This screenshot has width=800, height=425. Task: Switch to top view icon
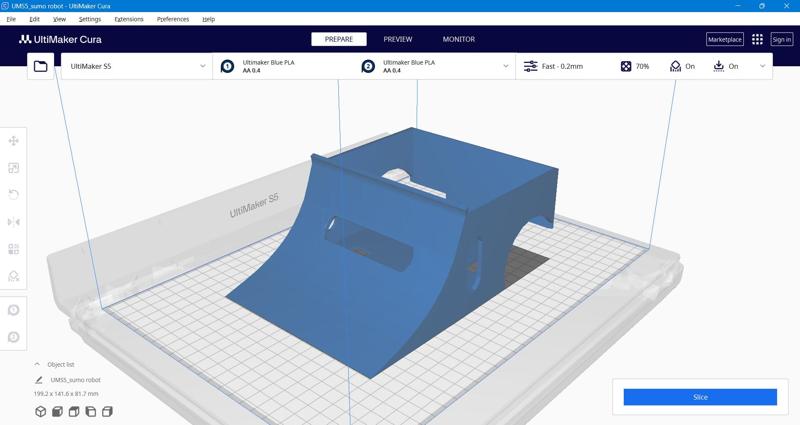74,411
